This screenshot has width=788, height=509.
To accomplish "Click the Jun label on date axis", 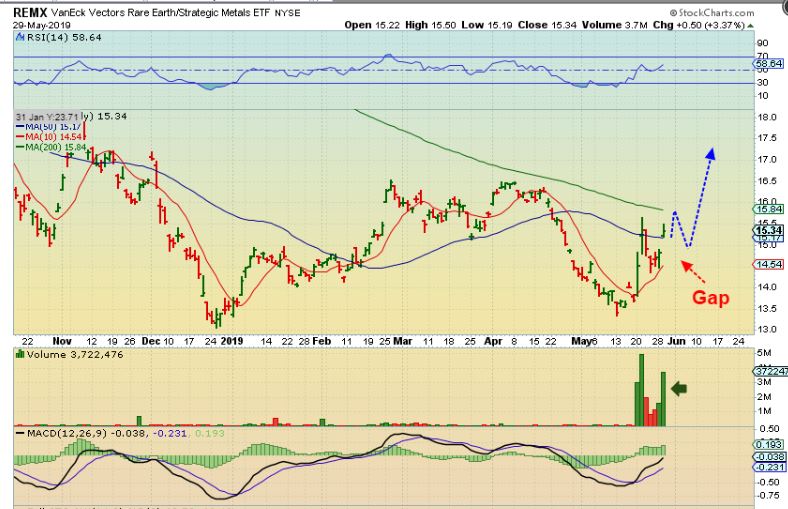I will [x=676, y=341].
